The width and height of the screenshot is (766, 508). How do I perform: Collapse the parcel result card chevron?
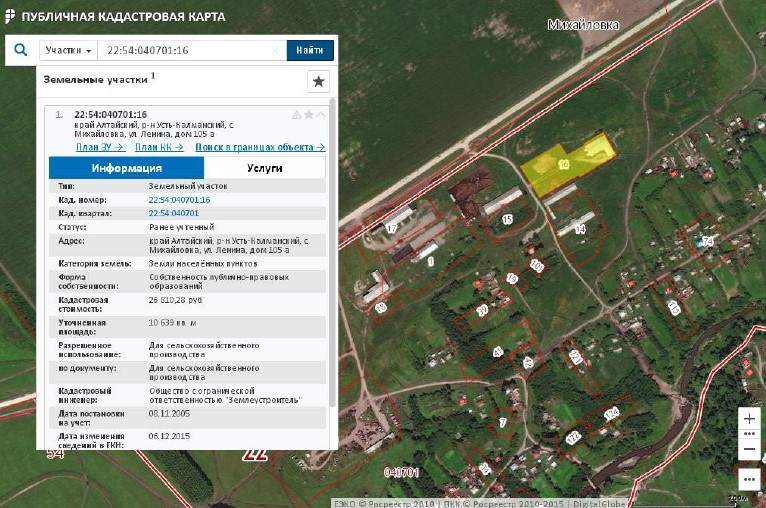click(x=321, y=115)
